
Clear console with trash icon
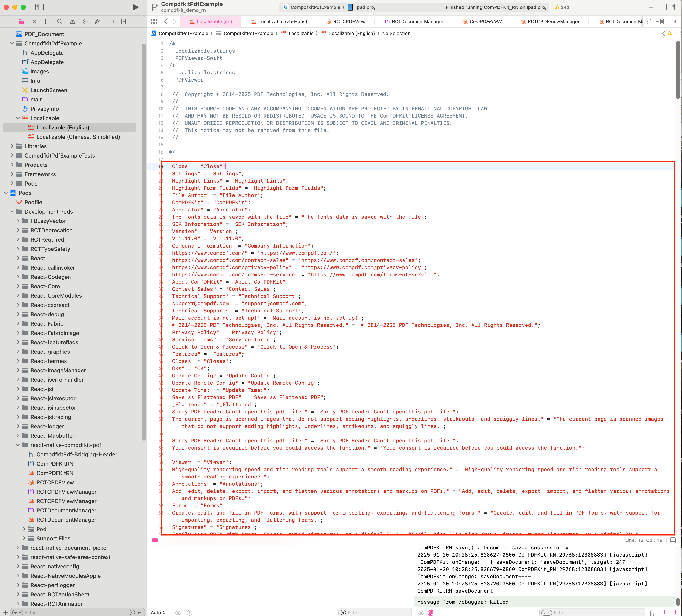pos(652,613)
